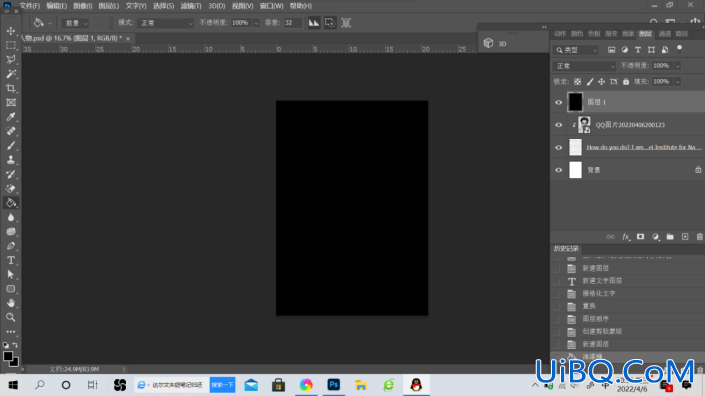
Task: Select history state 栅格化文字
Action: (598, 294)
